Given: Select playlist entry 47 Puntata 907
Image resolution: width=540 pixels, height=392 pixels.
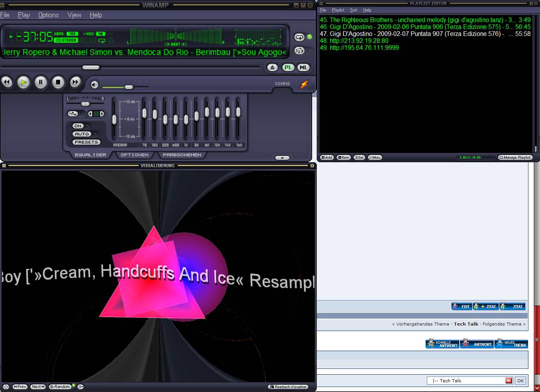Looking at the screenshot, I should pos(425,34).
